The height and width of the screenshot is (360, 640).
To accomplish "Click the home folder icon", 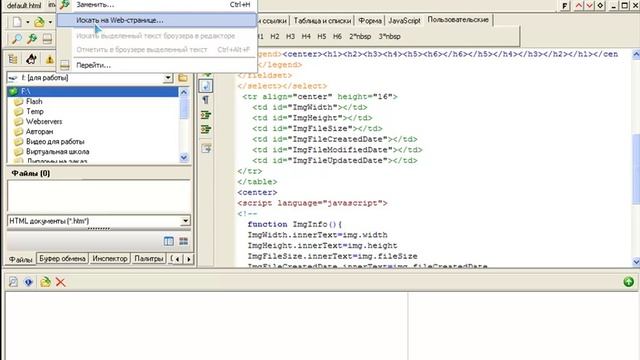I will pos(31,60).
